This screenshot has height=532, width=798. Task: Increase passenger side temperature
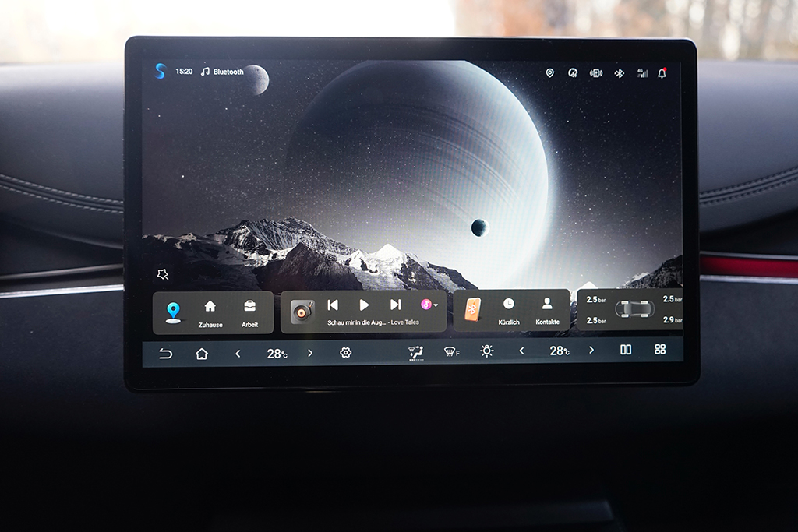[591, 351]
